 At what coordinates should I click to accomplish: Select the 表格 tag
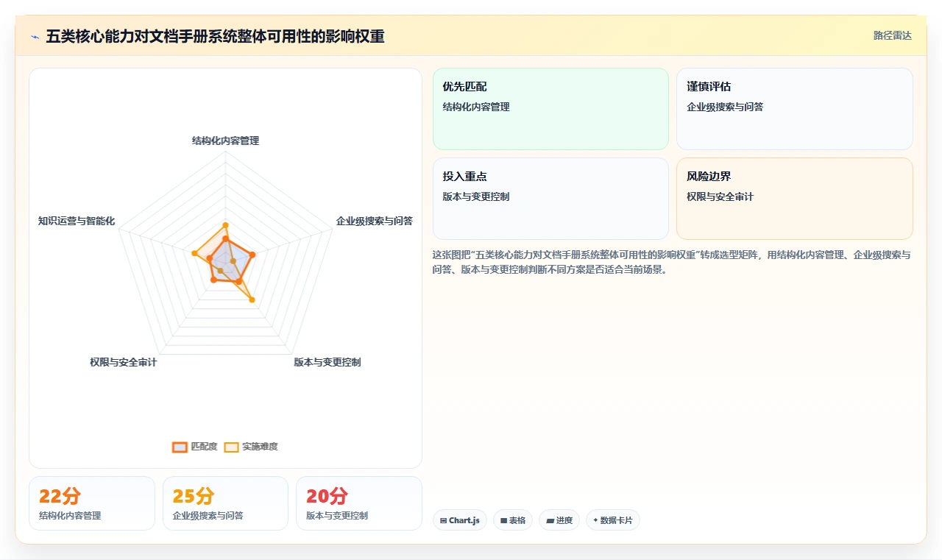pos(513,520)
